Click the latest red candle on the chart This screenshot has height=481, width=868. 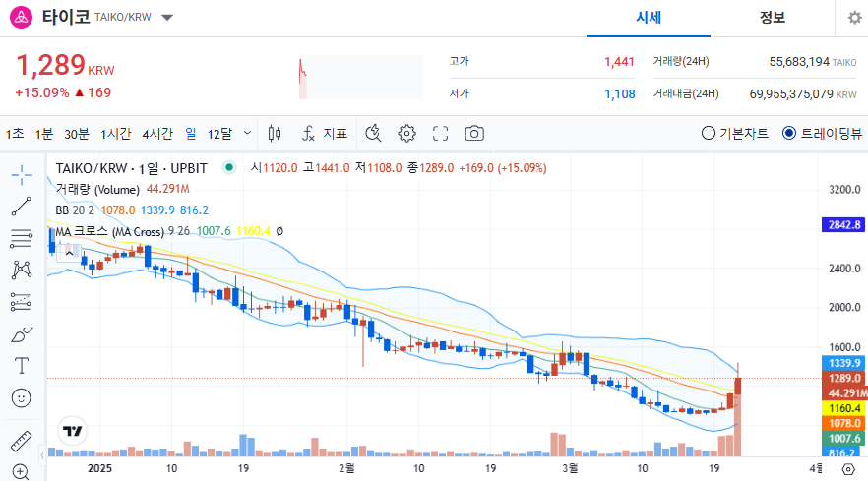pyautogui.click(x=738, y=386)
